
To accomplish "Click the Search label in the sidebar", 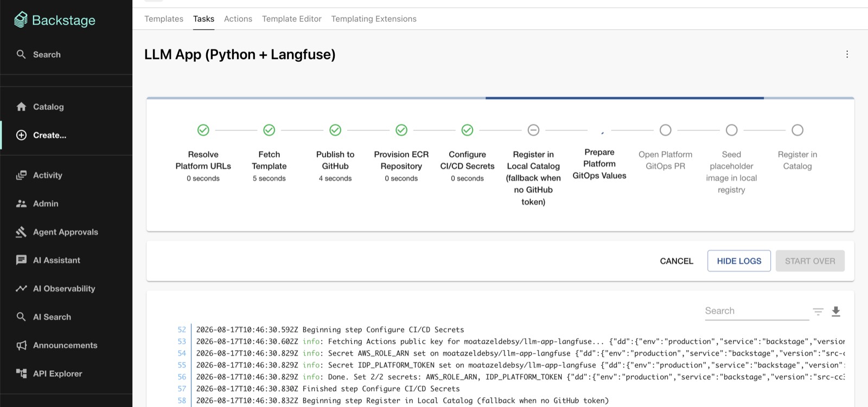I will point(47,54).
